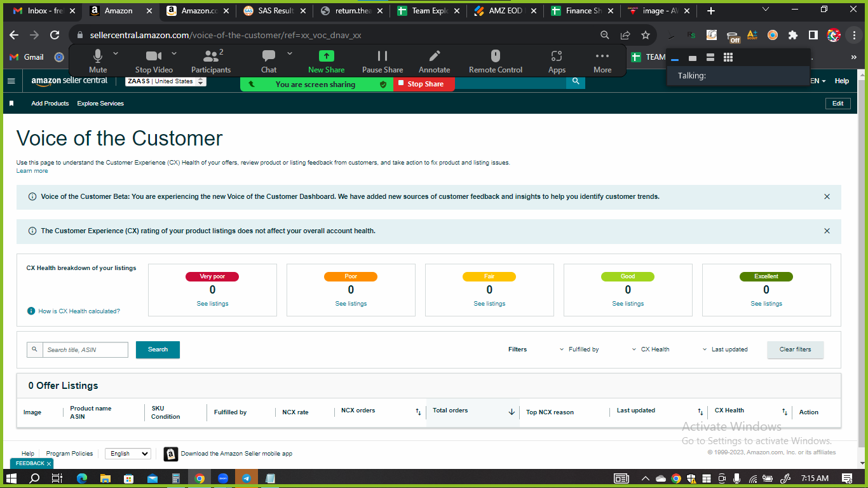Stop Video in the Zoom toolbar
The height and width of the screenshot is (488, 868).
click(x=154, y=61)
